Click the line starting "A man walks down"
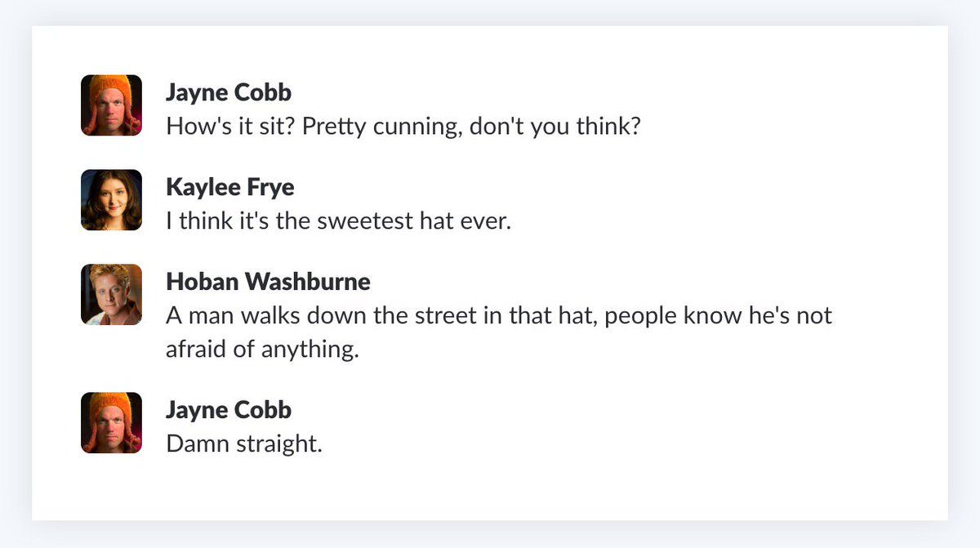This screenshot has width=980, height=548. 498,315
